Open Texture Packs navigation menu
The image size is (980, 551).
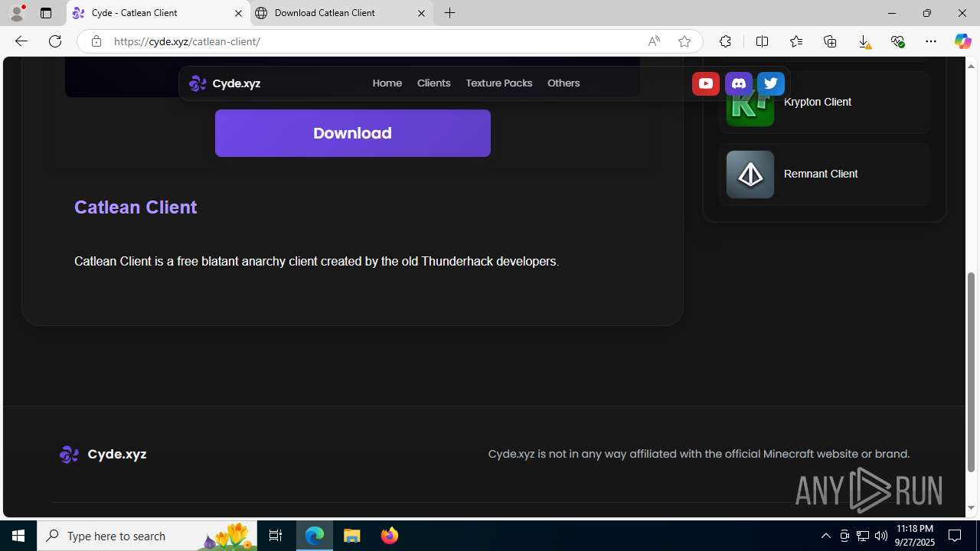click(498, 83)
